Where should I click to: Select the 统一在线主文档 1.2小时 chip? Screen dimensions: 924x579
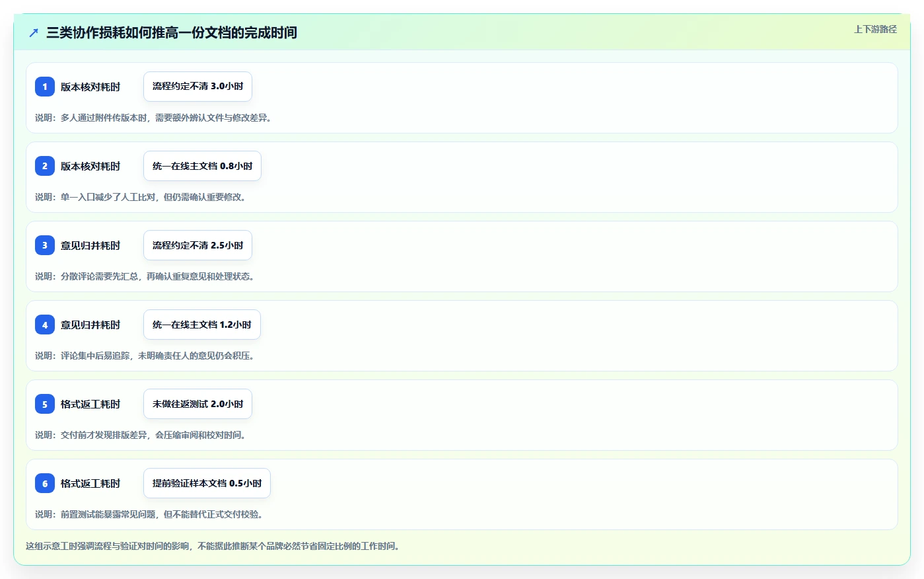coord(201,325)
